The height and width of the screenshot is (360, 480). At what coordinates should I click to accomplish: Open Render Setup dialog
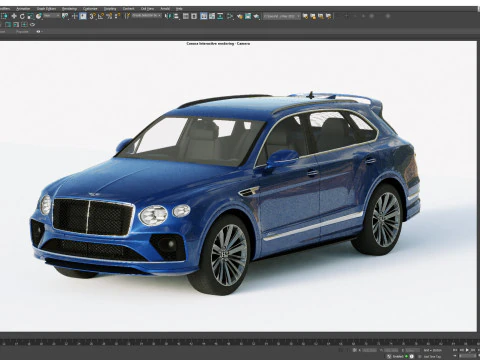[240, 16]
